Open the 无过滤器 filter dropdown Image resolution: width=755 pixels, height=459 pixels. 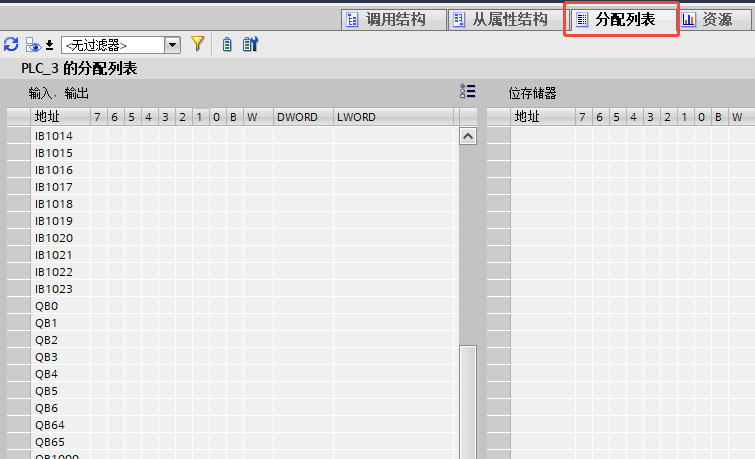pos(172,45)
